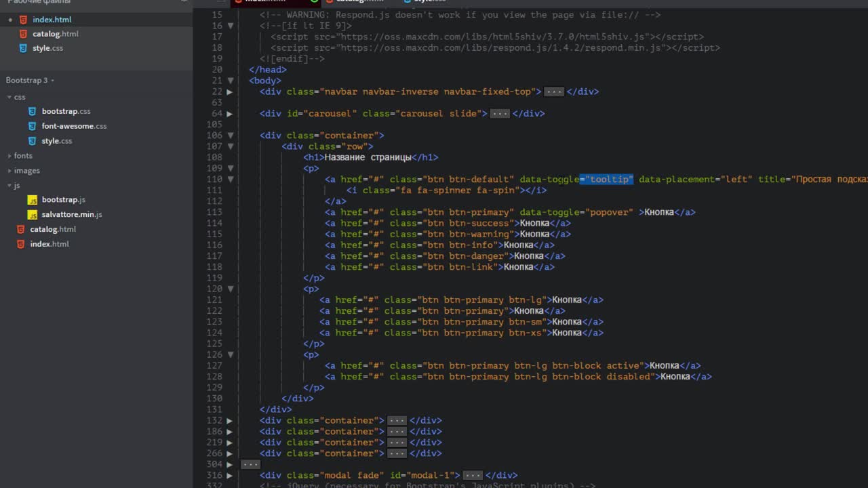Expand folded container at line 266
The width and height of the screenshot is (868, 488).
pos(230,453)
